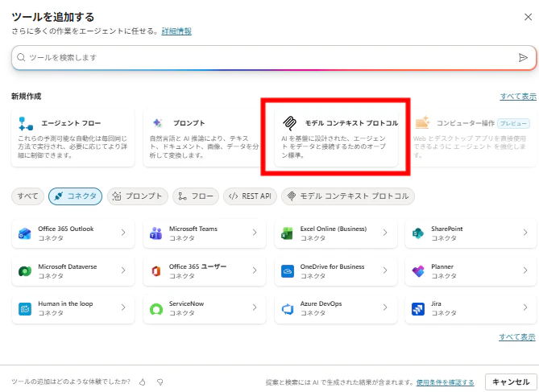Click the Planner connector icon
Image resolution: width=539 pixels, height=392 pixels.
coord(418,271)
